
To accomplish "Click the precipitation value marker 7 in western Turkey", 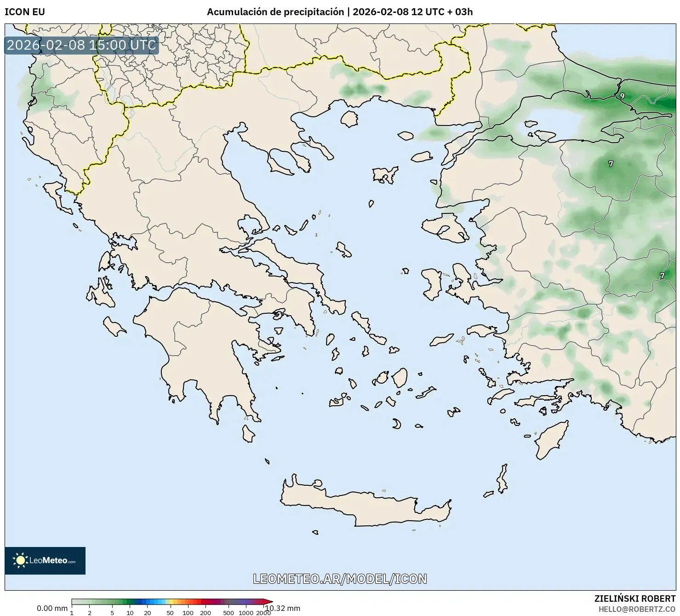I will click(x=610, y=163).
